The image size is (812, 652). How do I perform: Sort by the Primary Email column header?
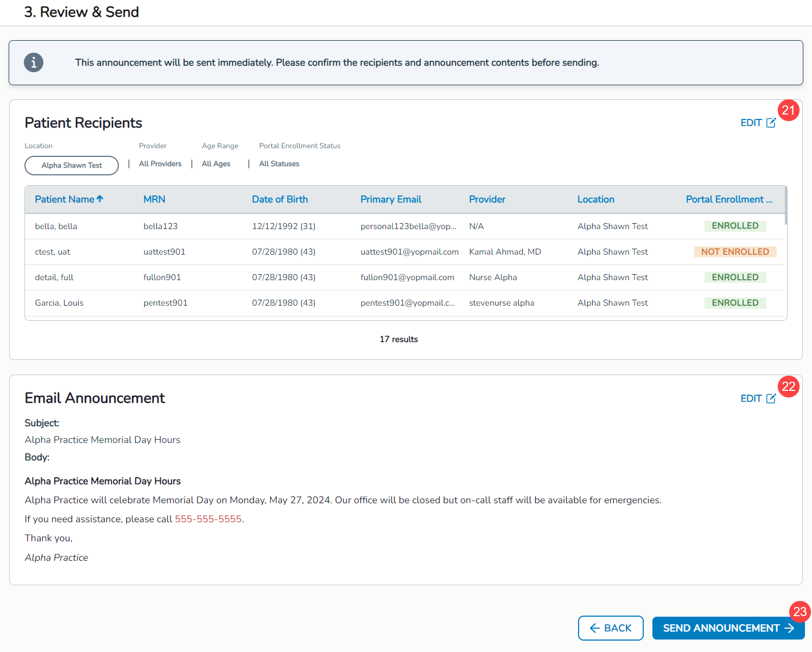[x=391, y=199]
